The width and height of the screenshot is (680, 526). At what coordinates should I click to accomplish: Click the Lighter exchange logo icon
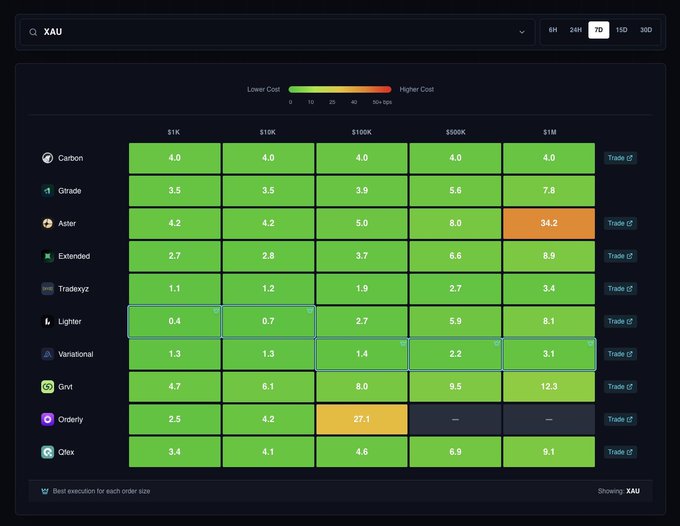click(x=47, y=321)
